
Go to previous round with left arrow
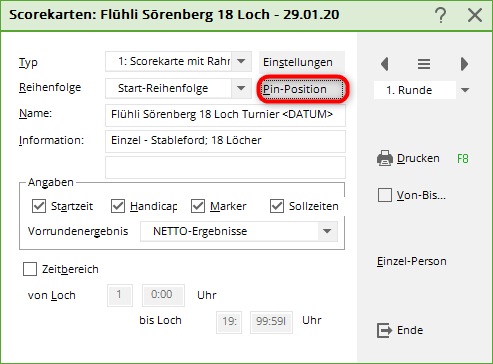[x=385, y=64]
